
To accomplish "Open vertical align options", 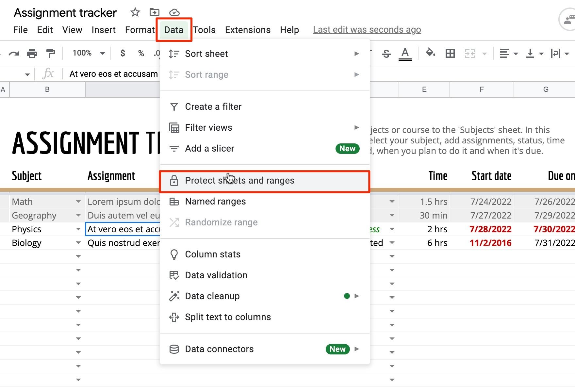I will click(x=534, y=53).
